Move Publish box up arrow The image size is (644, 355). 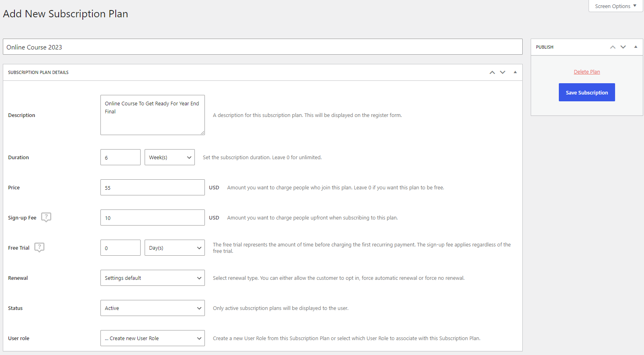click(613, 47)
